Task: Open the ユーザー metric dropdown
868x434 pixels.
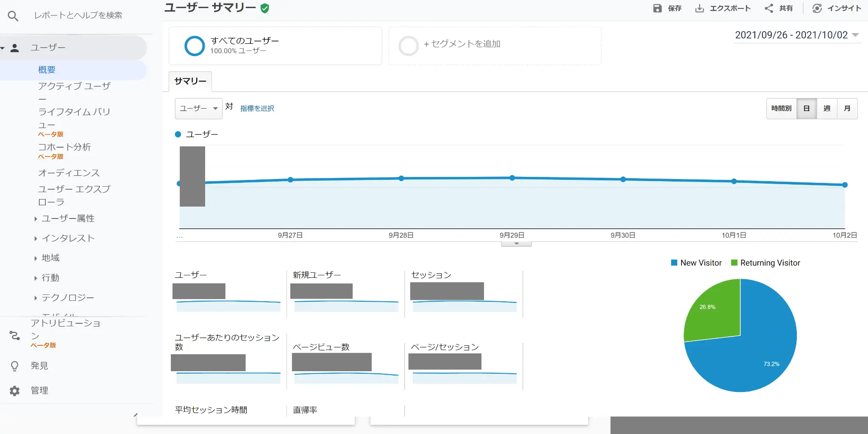Action: (198, 109)
